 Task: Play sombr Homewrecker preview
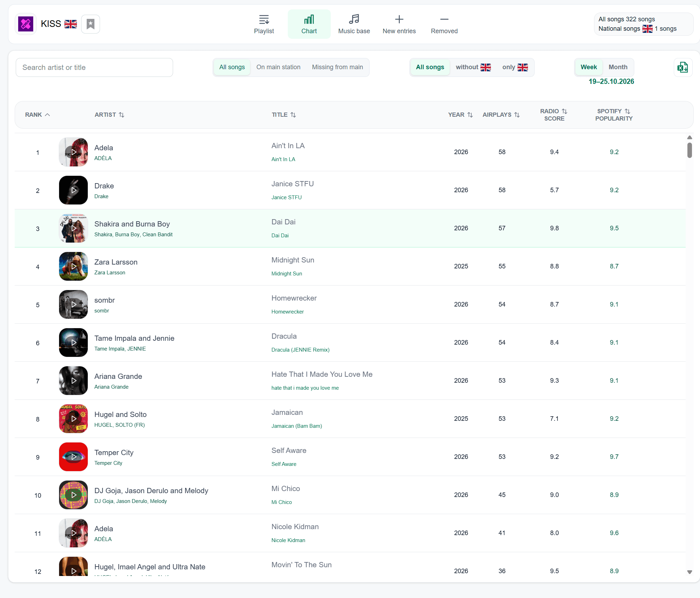tap(73, 304)
